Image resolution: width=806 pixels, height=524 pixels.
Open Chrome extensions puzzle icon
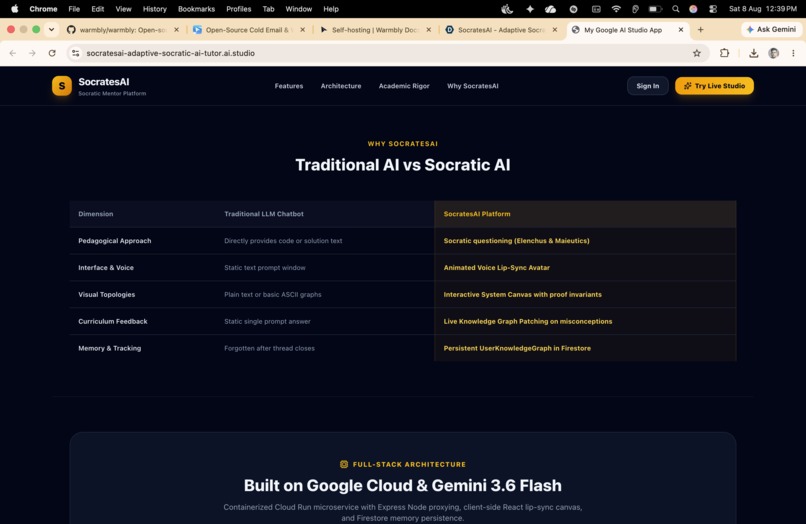click(724, 53)
